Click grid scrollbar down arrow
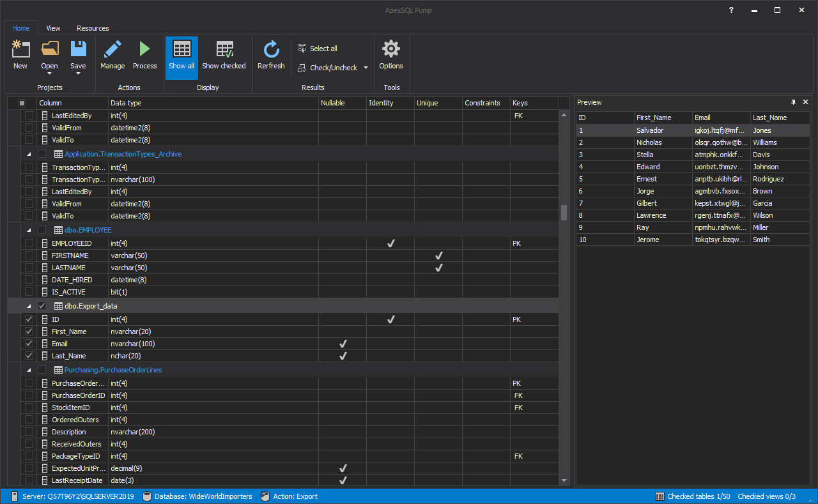818x504 pixels. coord(564,480)
